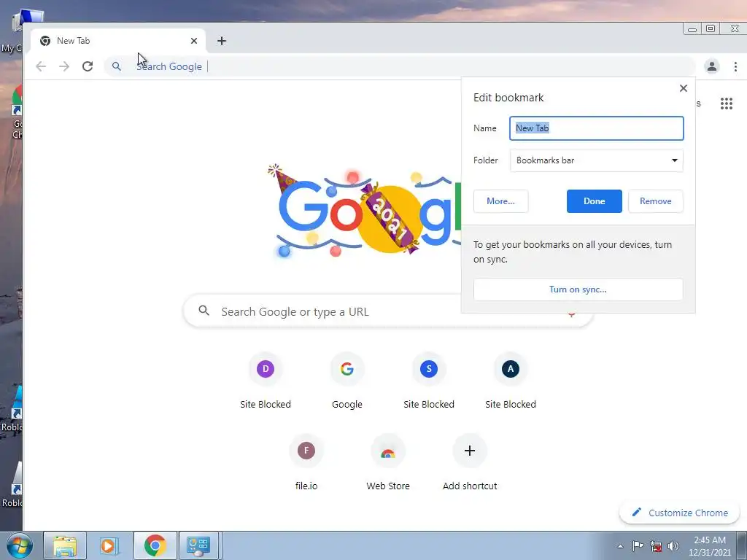The image size is (747, 560).
Task: Open the Google apps grid
Action: click(727, 104)
